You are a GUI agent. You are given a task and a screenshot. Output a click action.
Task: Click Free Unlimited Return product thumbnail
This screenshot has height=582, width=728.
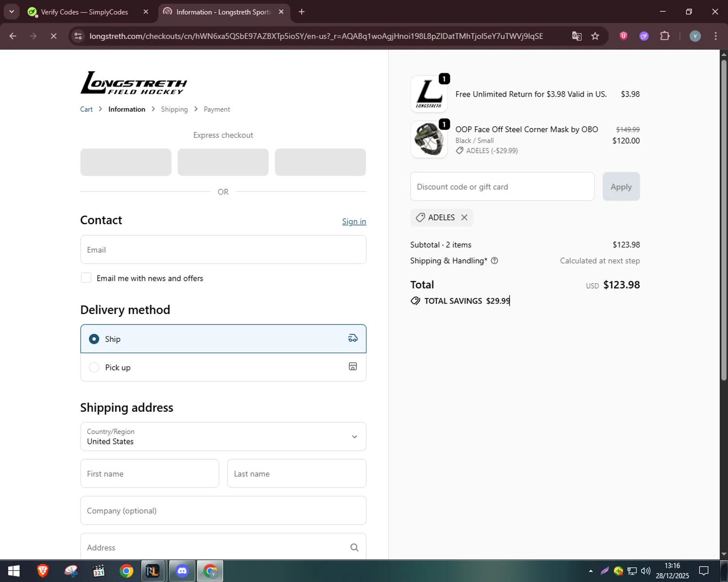(x=429, y=94)
